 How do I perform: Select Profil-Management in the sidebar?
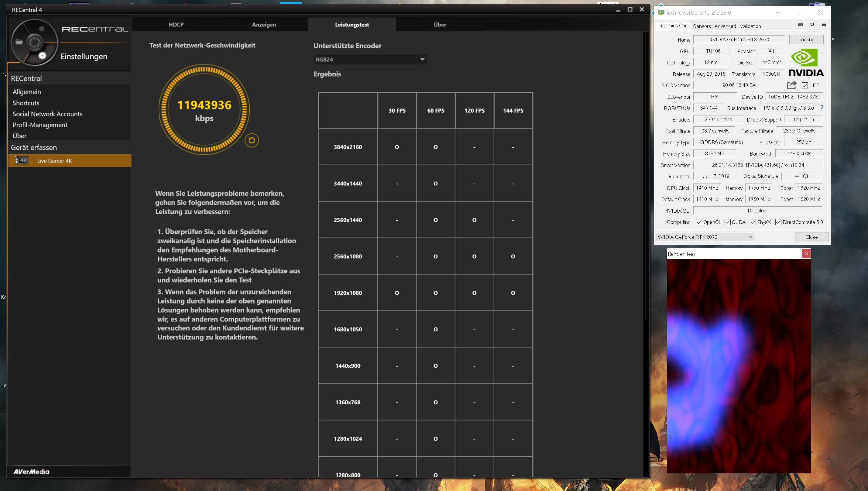pyautogui.click(x=40, y=125)
